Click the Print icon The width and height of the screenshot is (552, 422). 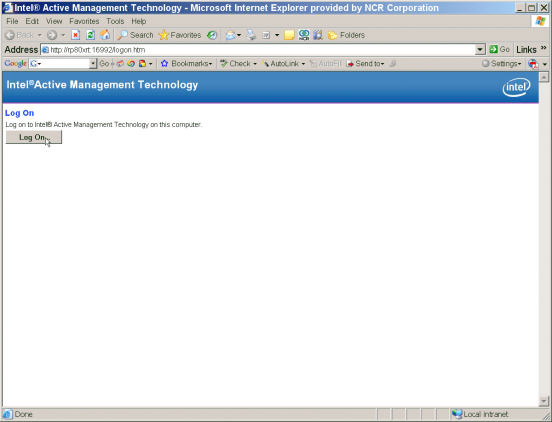point(251,35)
